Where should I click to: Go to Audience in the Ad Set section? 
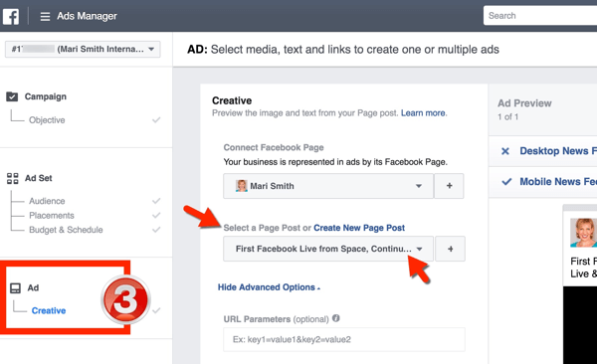click(x=47, y=201)
